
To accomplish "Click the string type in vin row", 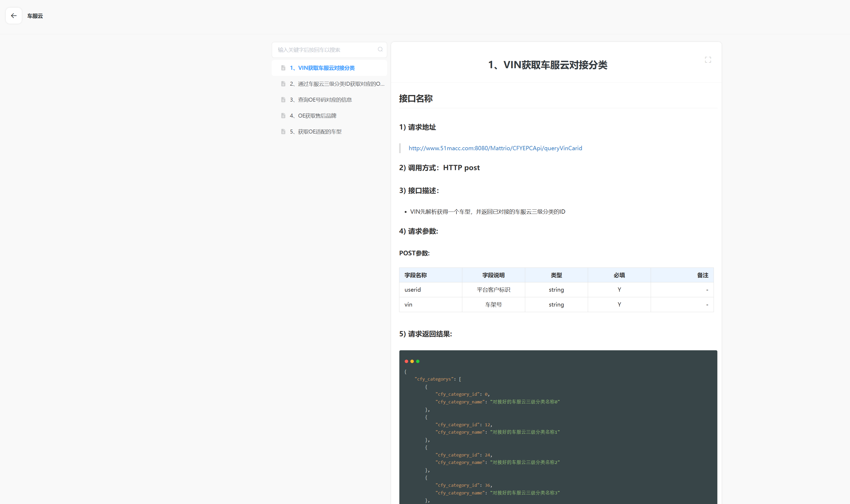I will coord(556,305).
